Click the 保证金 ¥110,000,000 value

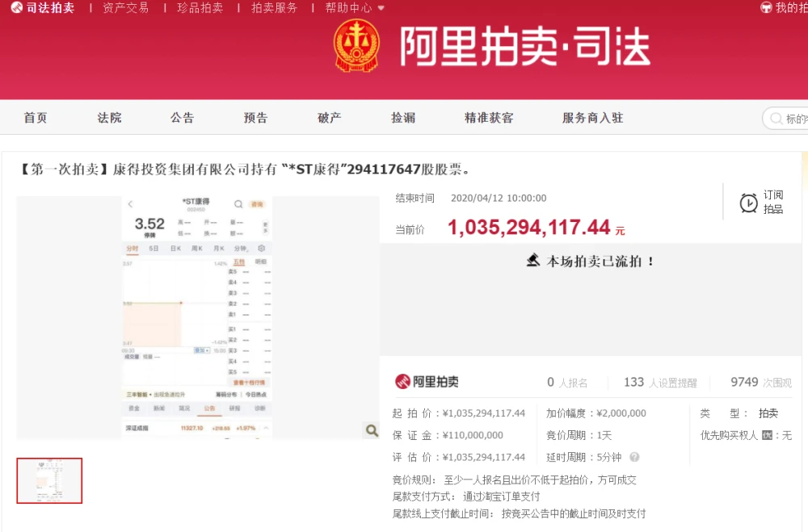473,435
